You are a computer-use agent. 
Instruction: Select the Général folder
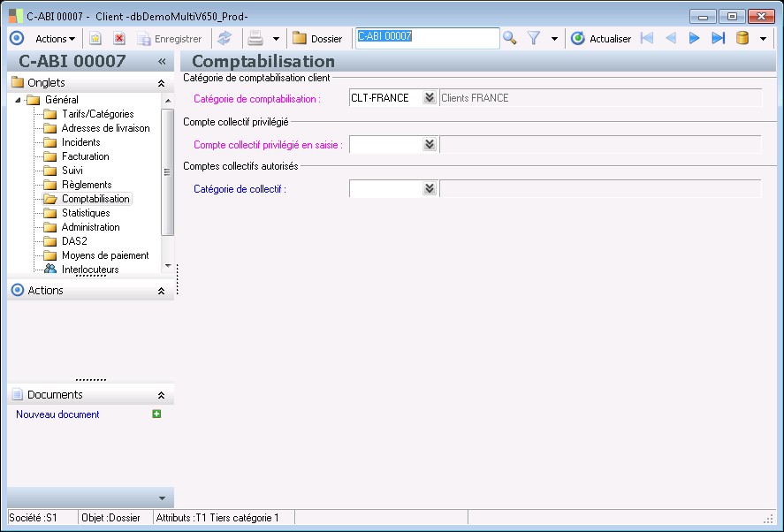pos(62,100)
